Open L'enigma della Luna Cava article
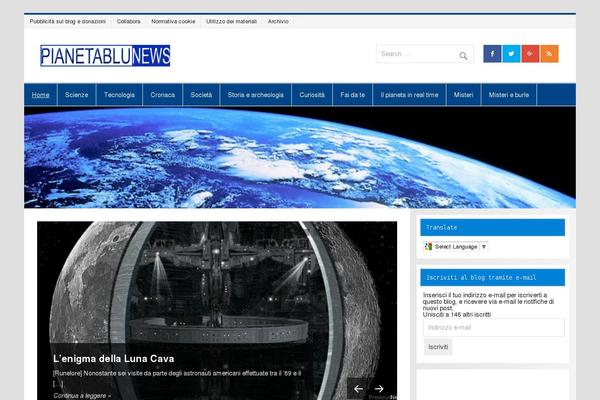This screenshot has height=400, width=600. [x=114, y=359]
